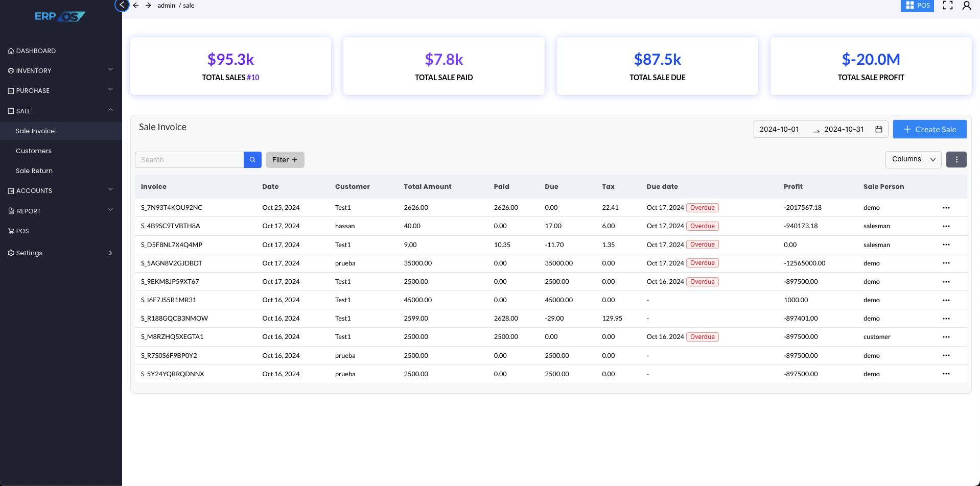Go to Customers in the sidebar
The height and width of the screenshot is (486, 980).
click(34, 151)
